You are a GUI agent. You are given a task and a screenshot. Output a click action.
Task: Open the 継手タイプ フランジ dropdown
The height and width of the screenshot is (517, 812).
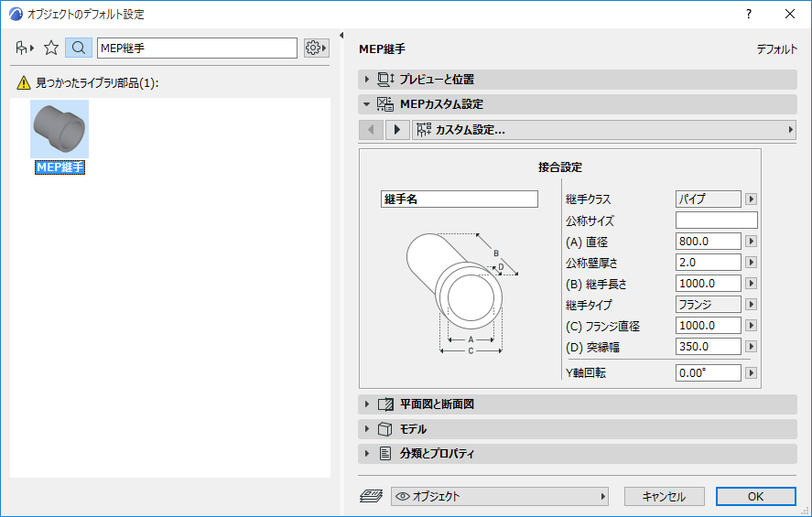(x=708, y=305)
